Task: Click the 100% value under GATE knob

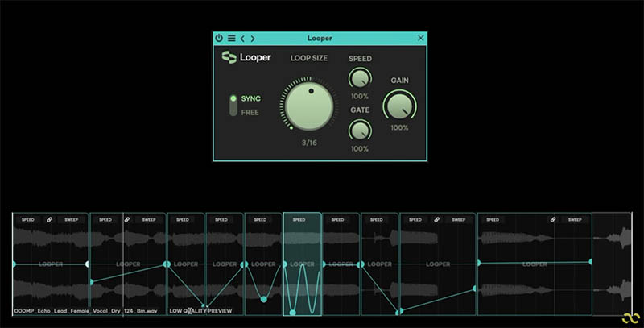Action: coord(359,149)
